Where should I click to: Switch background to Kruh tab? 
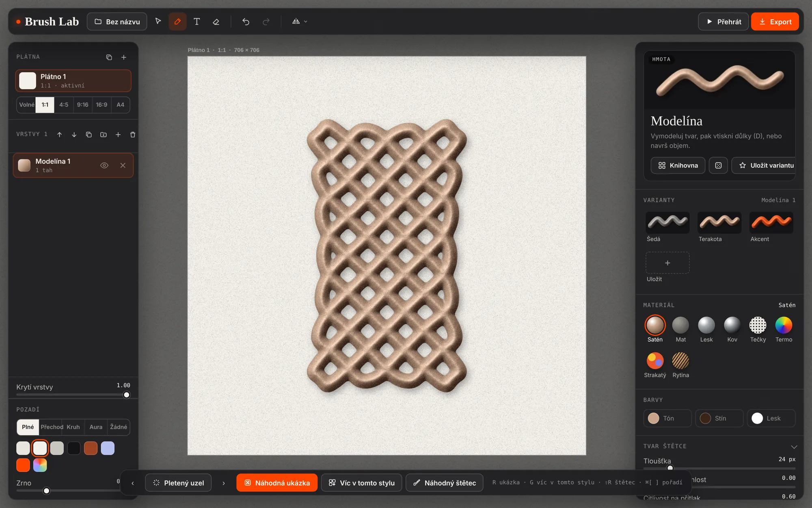73,427
